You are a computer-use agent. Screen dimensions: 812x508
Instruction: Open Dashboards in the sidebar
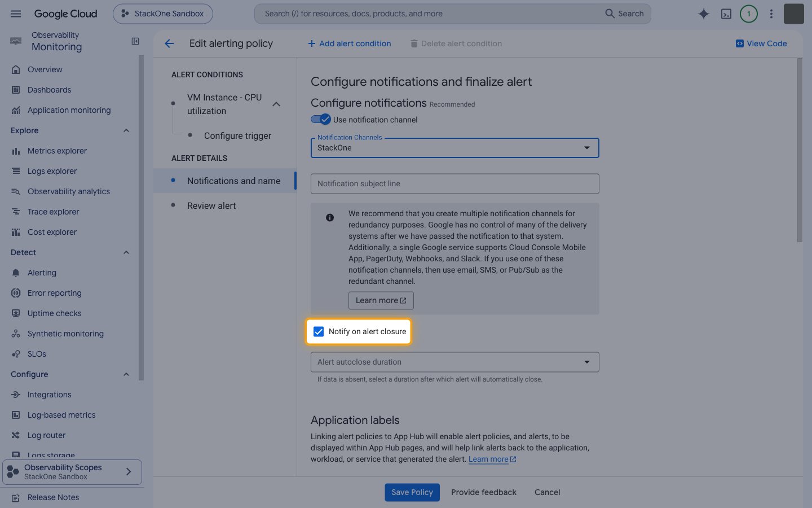point(49,90)
